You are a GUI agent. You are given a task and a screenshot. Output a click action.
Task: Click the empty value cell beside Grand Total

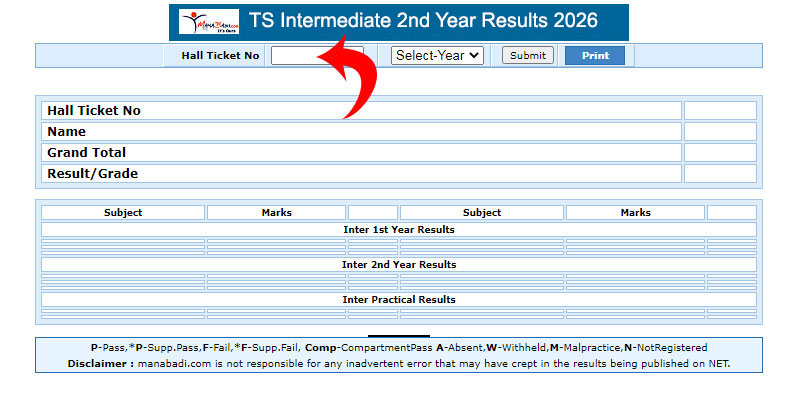[x=720, y=153]
